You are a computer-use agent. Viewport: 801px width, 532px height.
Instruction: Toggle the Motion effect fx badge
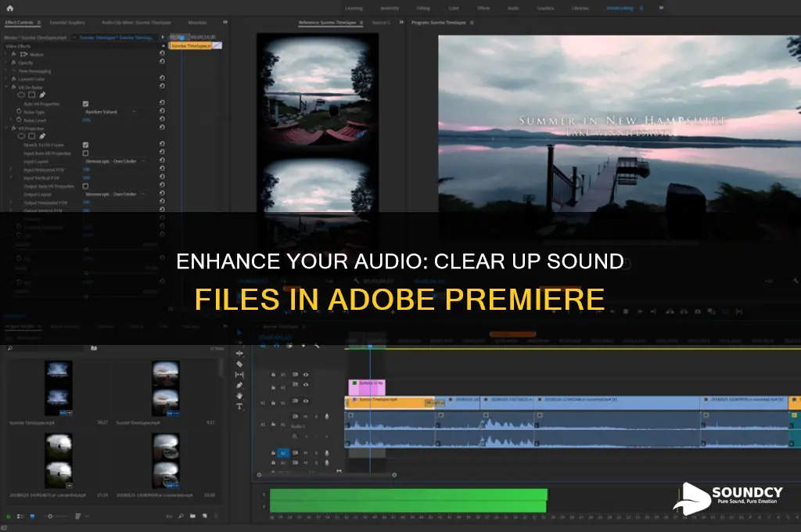coord(14,54)
